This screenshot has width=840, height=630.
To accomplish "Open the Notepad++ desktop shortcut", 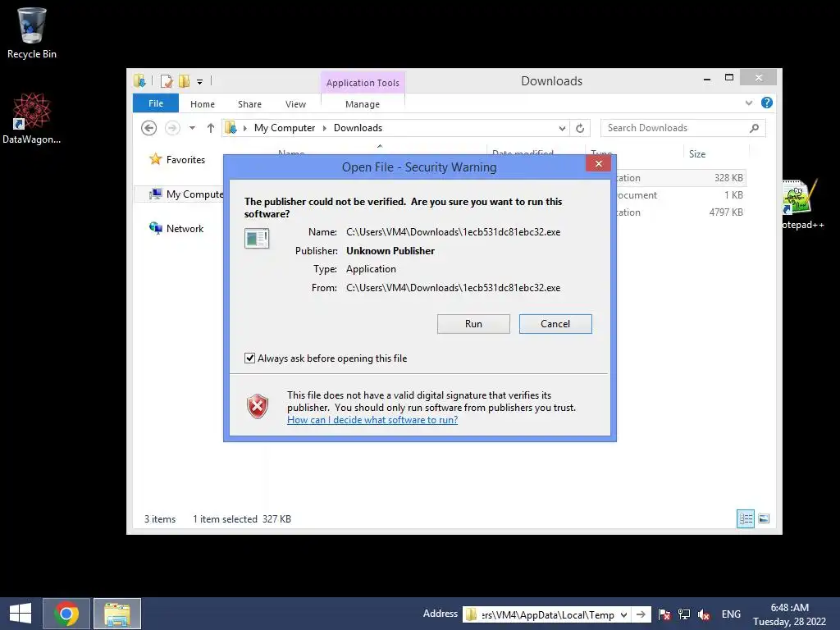I will pos(802,204).
